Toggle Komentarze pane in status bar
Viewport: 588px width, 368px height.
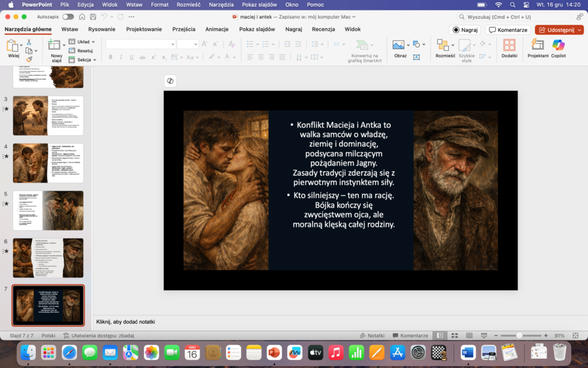pos(410,335)
